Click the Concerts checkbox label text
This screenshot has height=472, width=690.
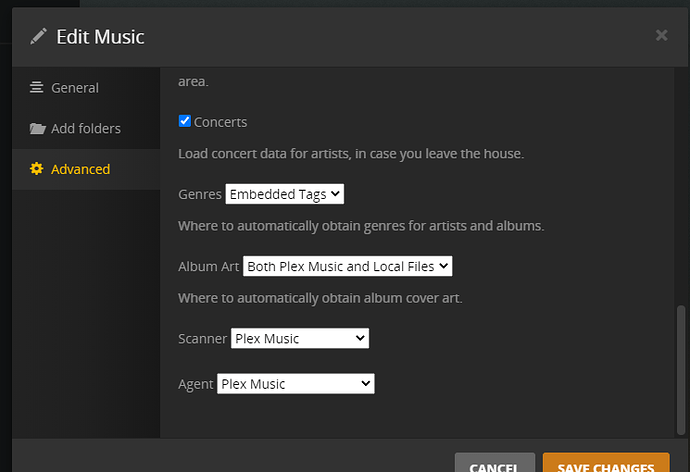click(x=220, y=122)
